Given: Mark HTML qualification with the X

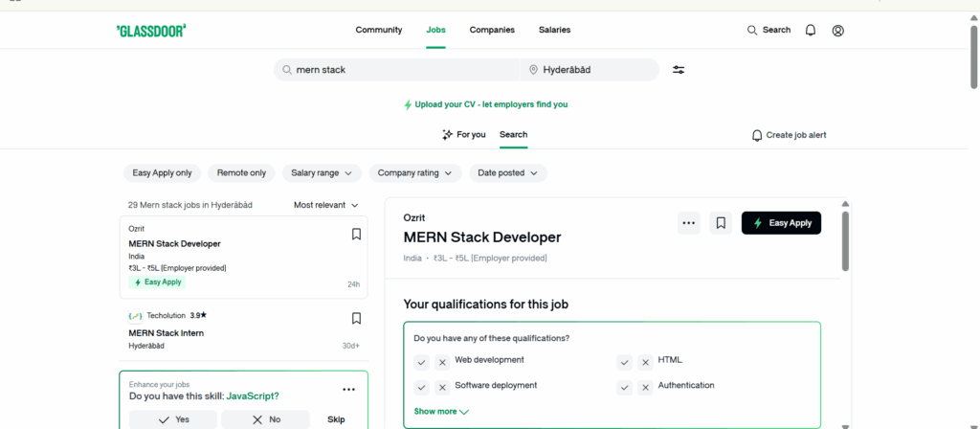Looking at the screenshot, I should [646, 362].
